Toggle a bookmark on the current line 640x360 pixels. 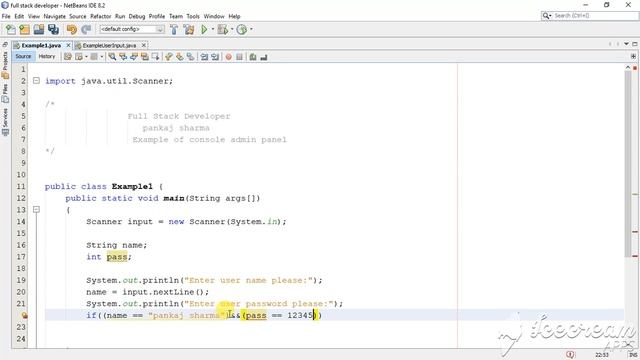coord(190,57)
